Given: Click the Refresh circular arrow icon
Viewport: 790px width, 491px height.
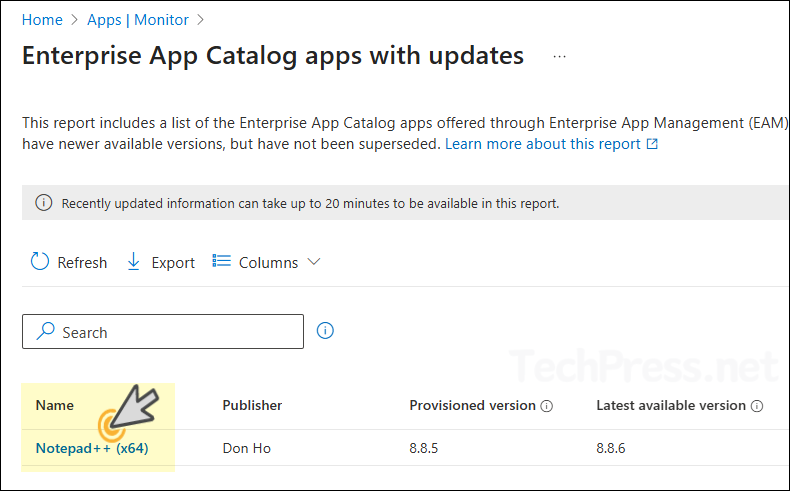Looking at the screenshot, I should (40, 262).
